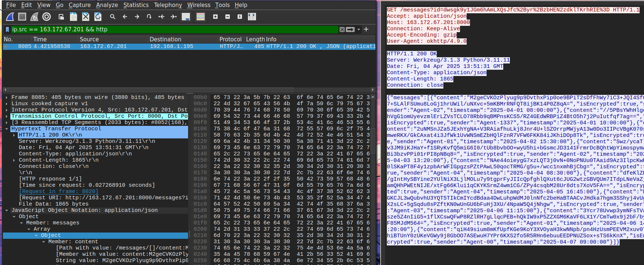Follow Request in frame: 8020 link
Viewport: 644px width, 265px height.
[x=59, y=192]
